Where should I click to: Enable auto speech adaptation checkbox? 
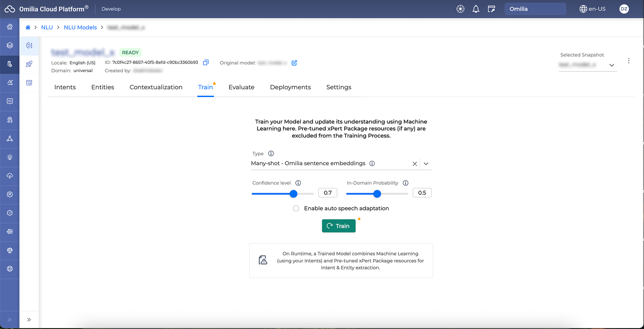click(x=296, y=208)
